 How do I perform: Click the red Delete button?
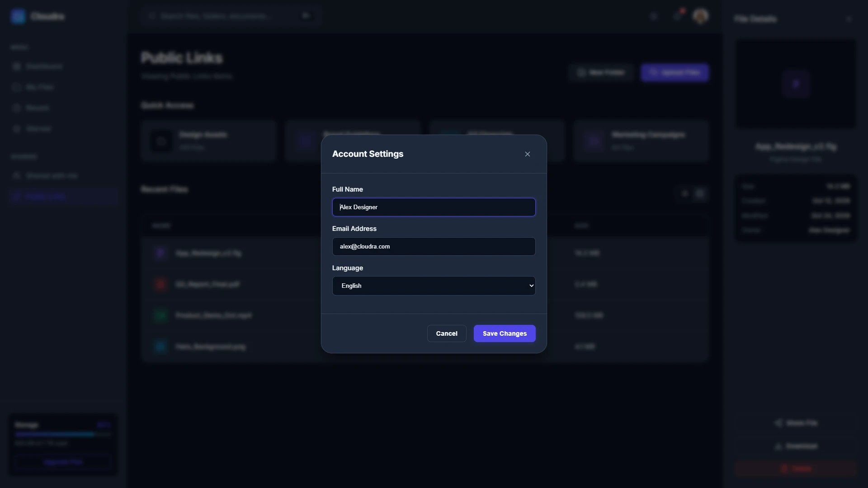[x=796, y=469]
